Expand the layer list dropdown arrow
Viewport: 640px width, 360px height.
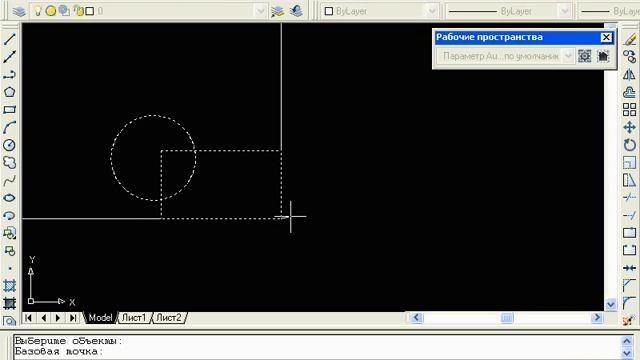click(260, 11)
